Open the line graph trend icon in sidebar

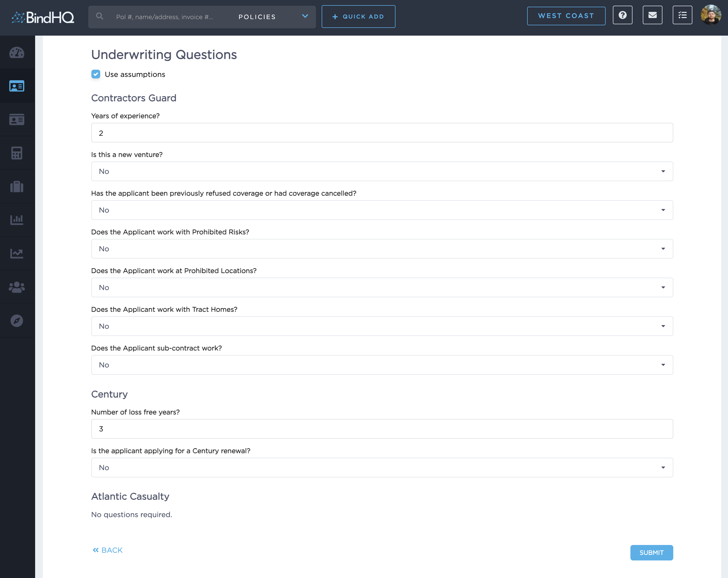point(17,253)
